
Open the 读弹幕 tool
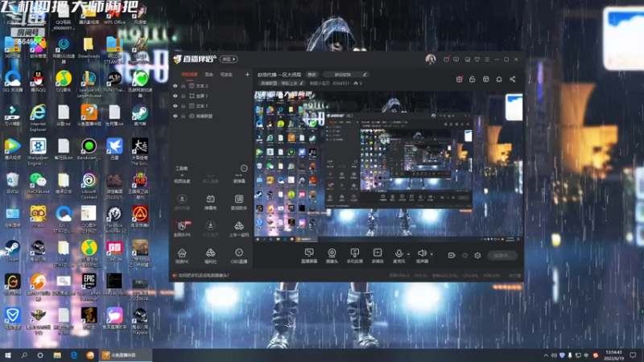(x=239, y=179)
